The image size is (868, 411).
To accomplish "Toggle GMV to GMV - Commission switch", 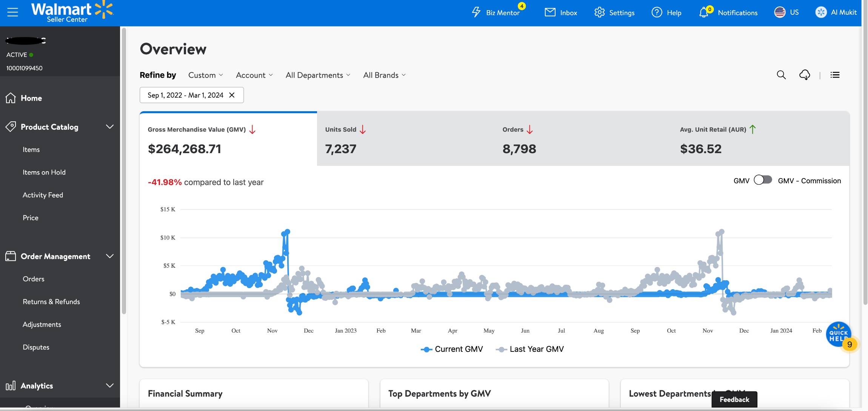I will pos(763,180).
